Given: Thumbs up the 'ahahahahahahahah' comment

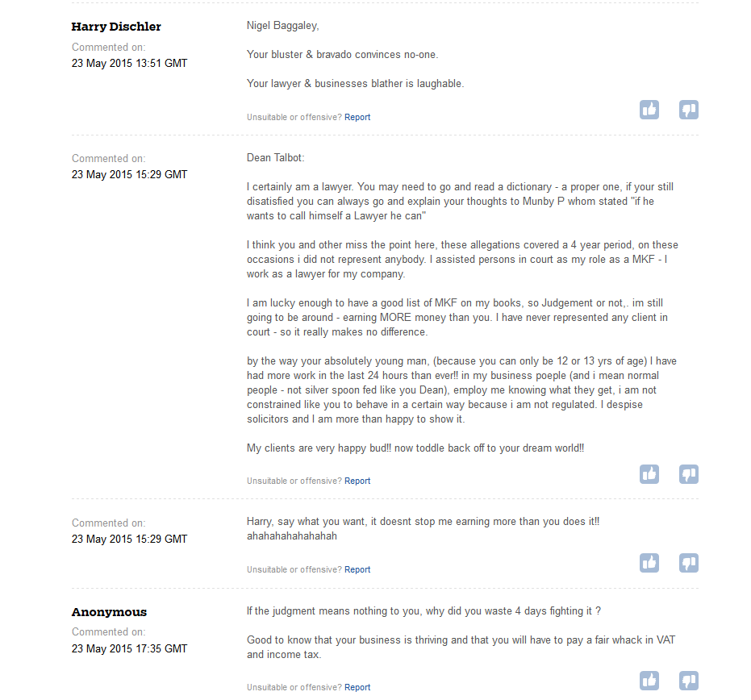Looking at the screenshot, I should [x=649, y=563].
